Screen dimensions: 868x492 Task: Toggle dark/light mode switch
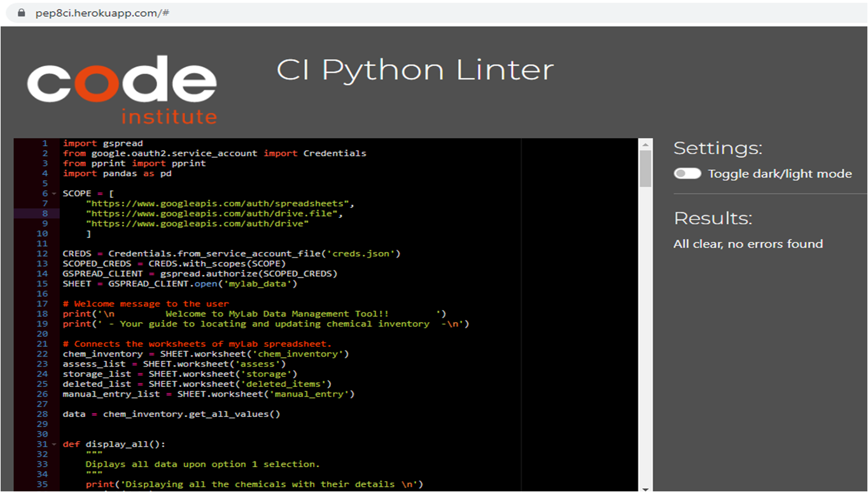point(687,174)
